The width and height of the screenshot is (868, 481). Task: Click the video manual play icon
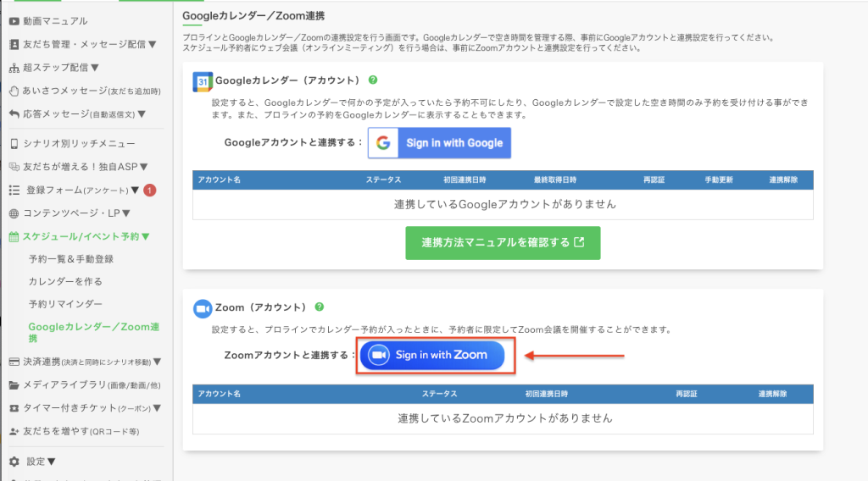coord(14,20)
